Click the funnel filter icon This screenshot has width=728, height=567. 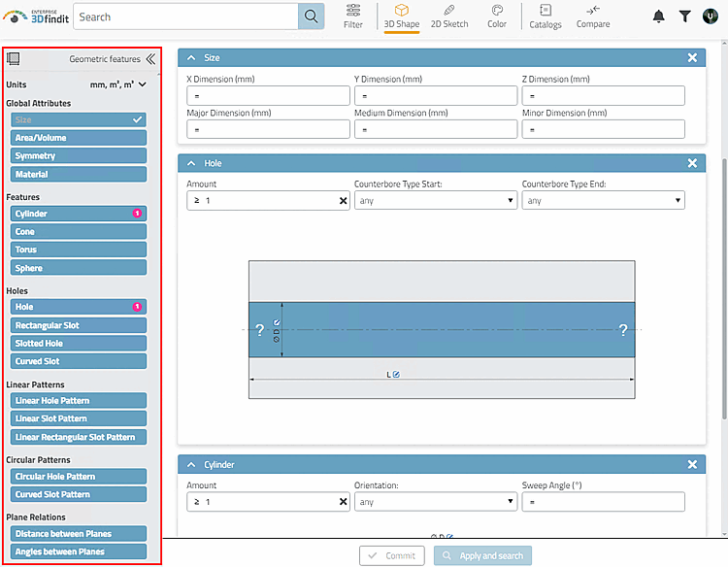[684, 17]
